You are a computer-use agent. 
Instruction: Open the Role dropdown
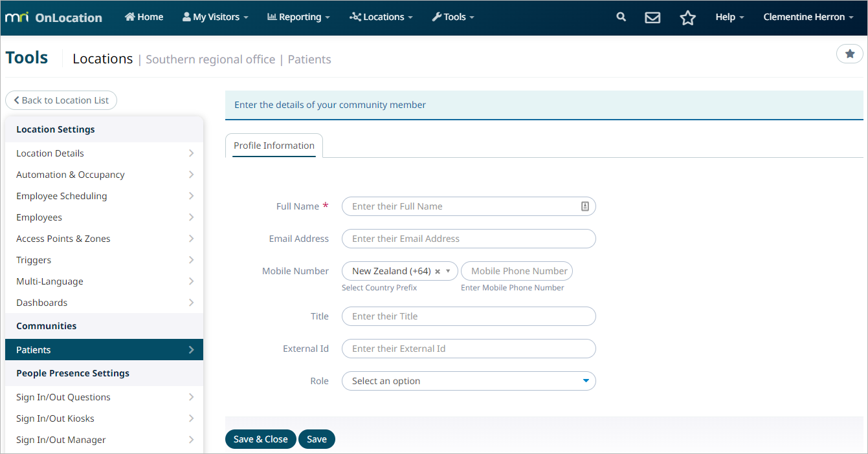click(468, 381)
